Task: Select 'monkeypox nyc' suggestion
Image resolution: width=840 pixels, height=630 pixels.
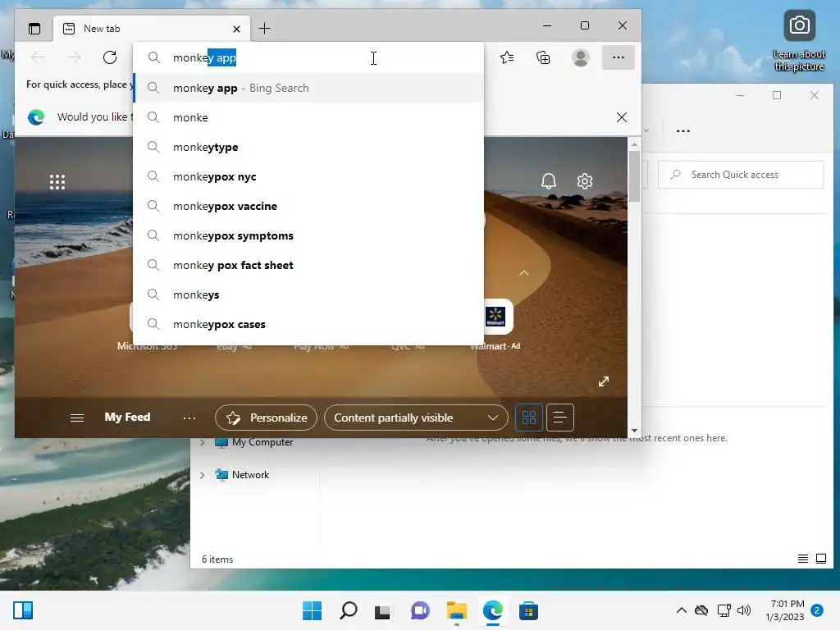Action: click(x=309, y=176)
